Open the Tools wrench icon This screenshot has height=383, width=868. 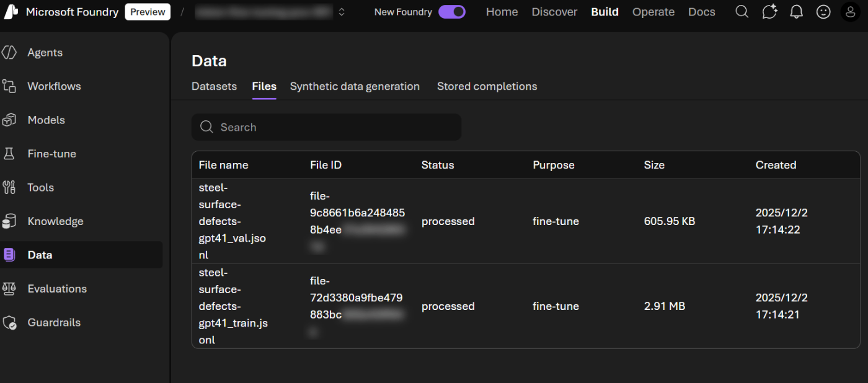click(x=9, y=187)
